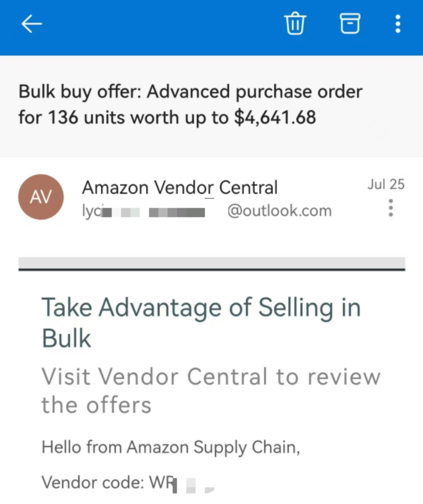Select the Vendor code line
423x504 pixels.
[128, 482]
